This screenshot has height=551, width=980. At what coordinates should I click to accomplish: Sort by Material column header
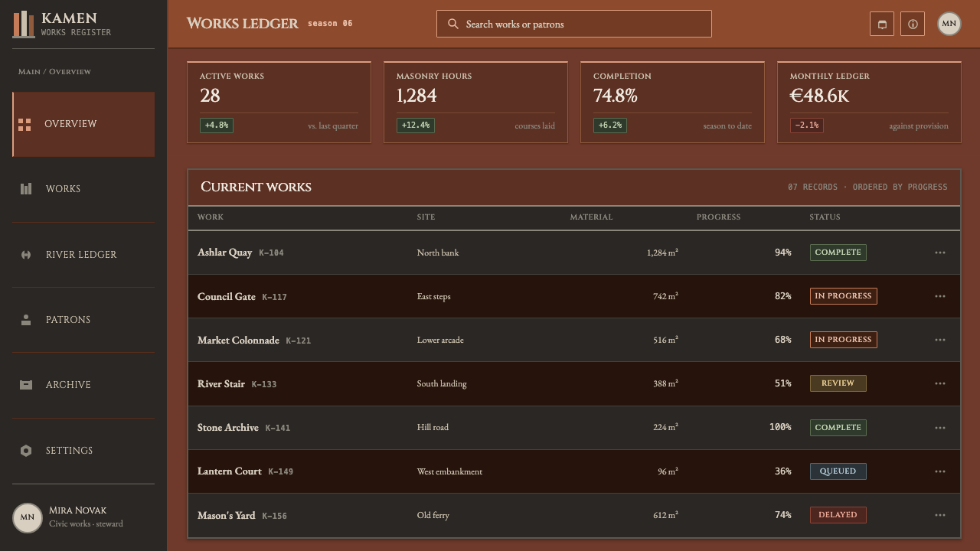[591, 217]
